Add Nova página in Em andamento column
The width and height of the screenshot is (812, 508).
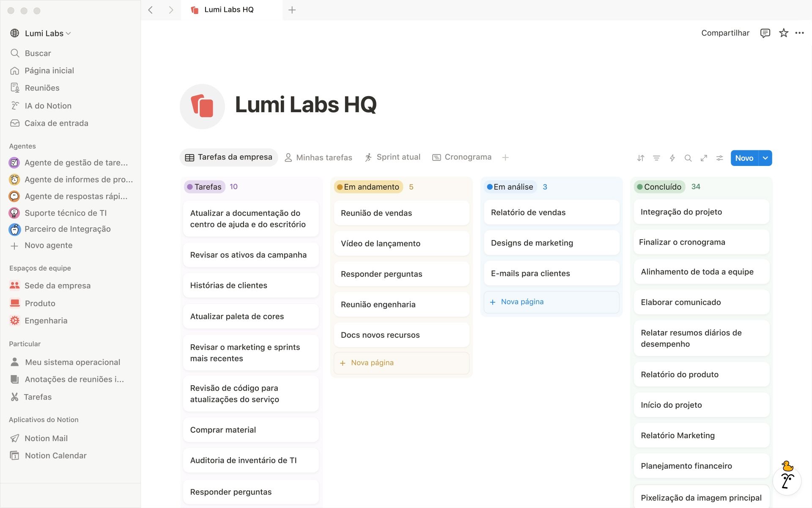coord(401,363)
